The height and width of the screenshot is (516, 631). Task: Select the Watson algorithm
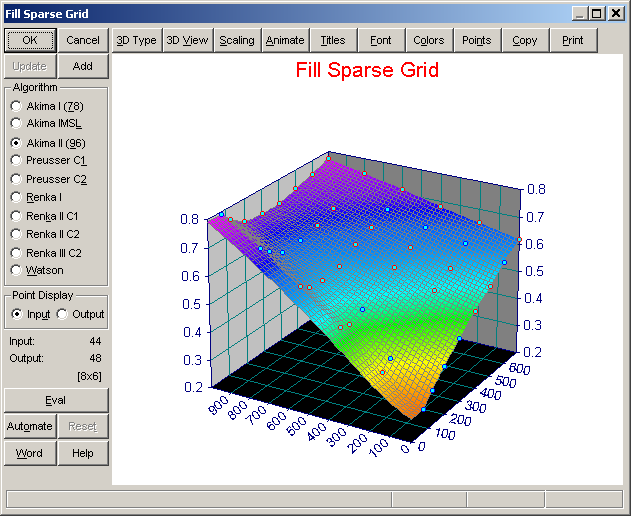tap(37, 270)
